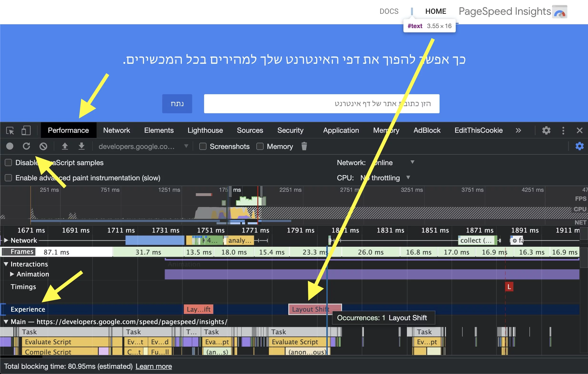Click the PageSpeed Insights logo icon

[560, 11]
